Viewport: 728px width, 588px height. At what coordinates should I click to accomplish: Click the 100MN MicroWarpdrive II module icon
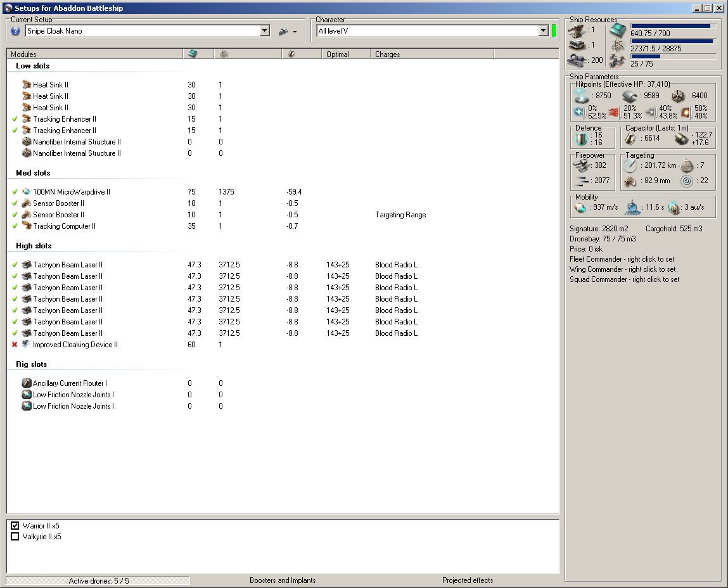tap(27, 192)
